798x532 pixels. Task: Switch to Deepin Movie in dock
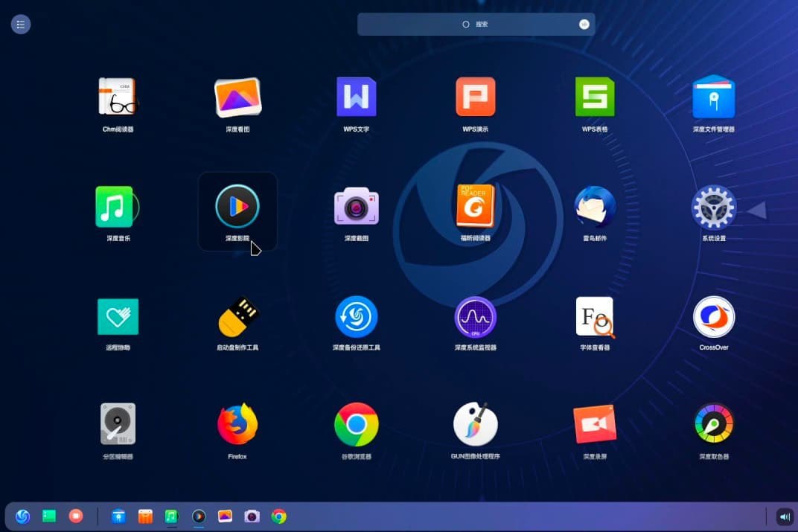pyautogui.click(x=199, y=516)
